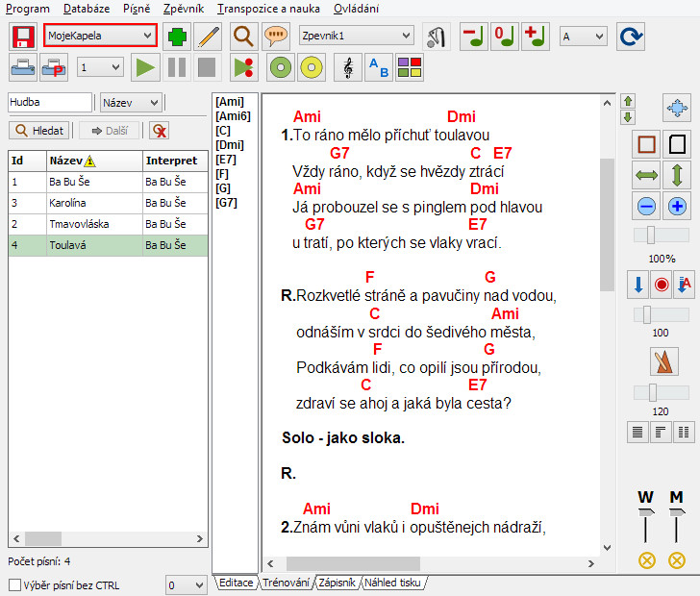
Task: Click the blue down arrow scroll icon
Action: [638, 285]
